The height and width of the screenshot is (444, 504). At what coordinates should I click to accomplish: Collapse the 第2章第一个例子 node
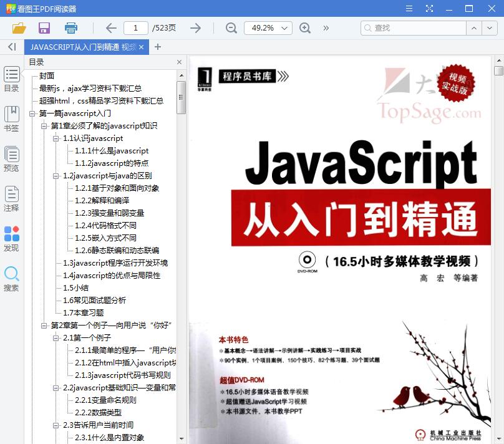[x=44, y=326]
